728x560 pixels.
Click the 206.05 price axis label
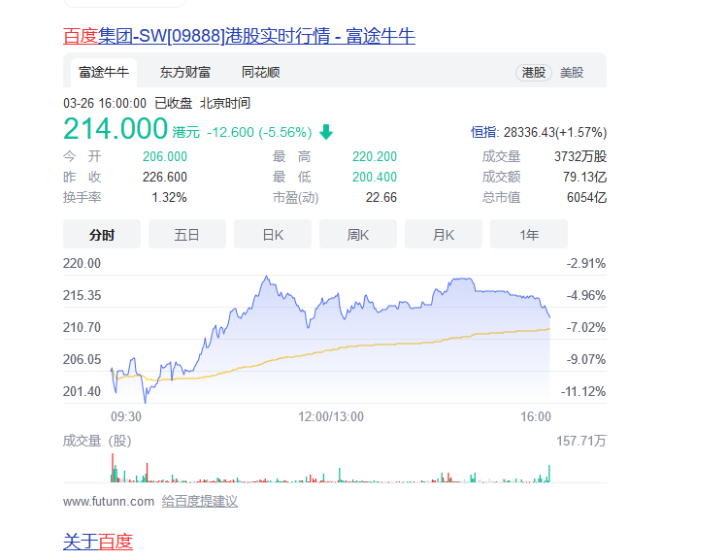click(82, 359)
